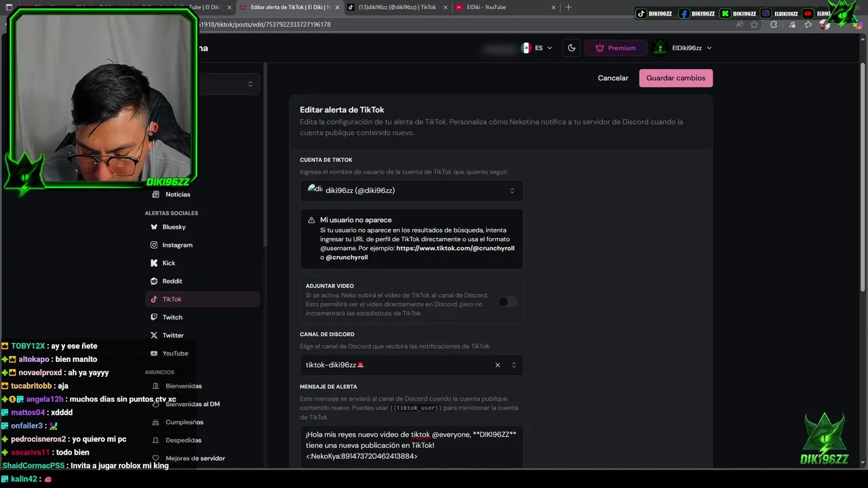The height and width of the screenshot is (488, 868).
Task: Click the sidebar vertical scrollbar
Action: pos(265,156)
